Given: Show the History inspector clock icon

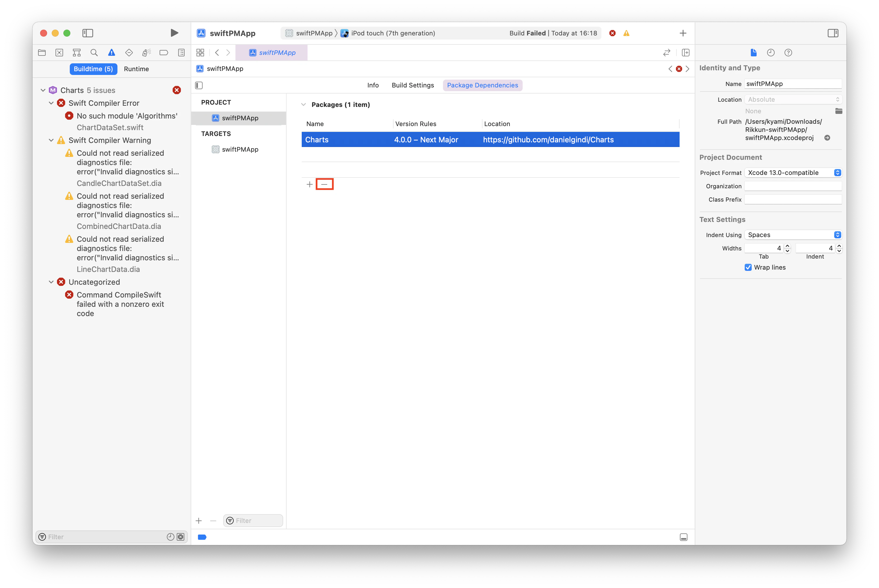Looking at the screenshot, I should 771,53.
